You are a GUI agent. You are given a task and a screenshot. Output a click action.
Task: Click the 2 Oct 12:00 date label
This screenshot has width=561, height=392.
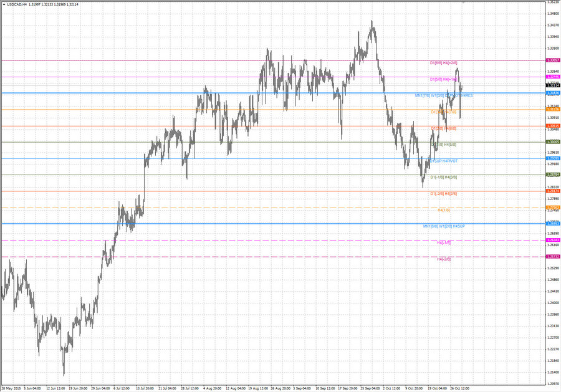(392, 388)
